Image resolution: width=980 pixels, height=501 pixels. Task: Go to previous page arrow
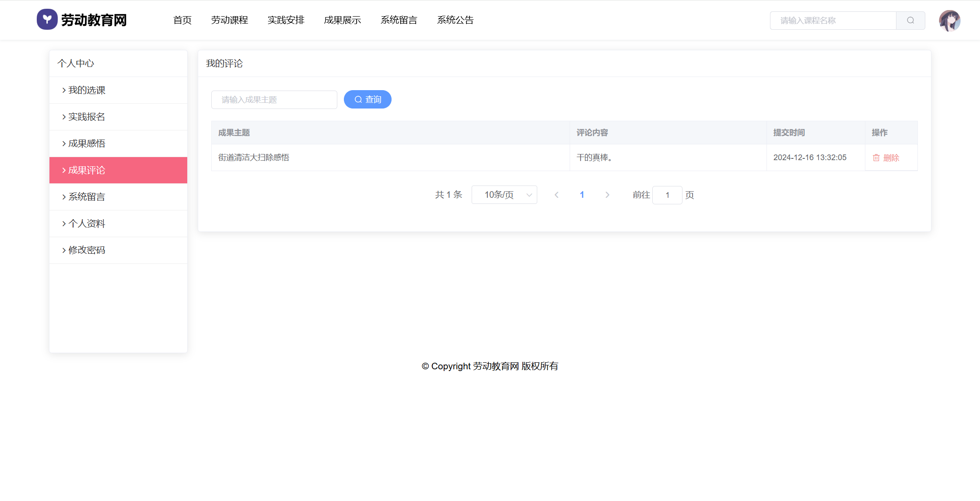pyautogui.click(x=556, y=195)
